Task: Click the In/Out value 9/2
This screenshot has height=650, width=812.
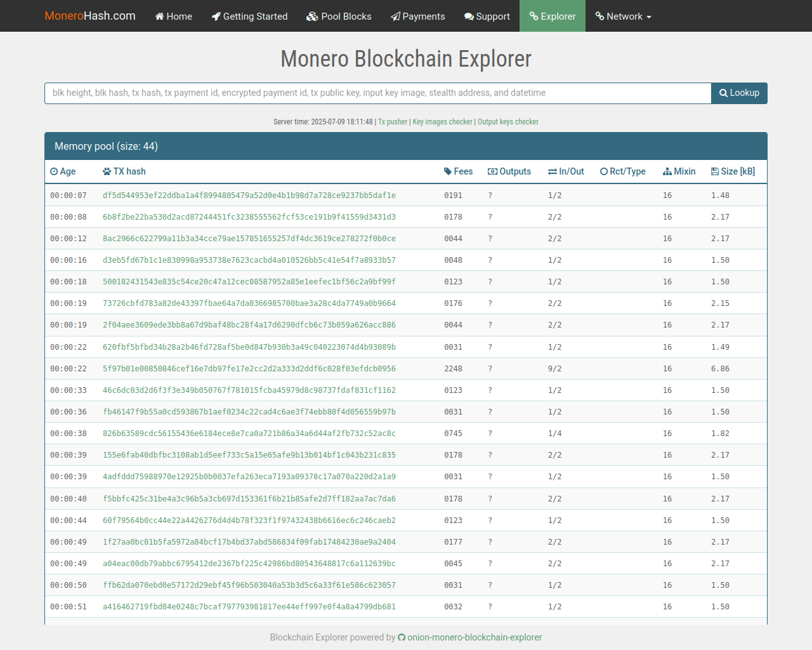Action: coord(555,369)
